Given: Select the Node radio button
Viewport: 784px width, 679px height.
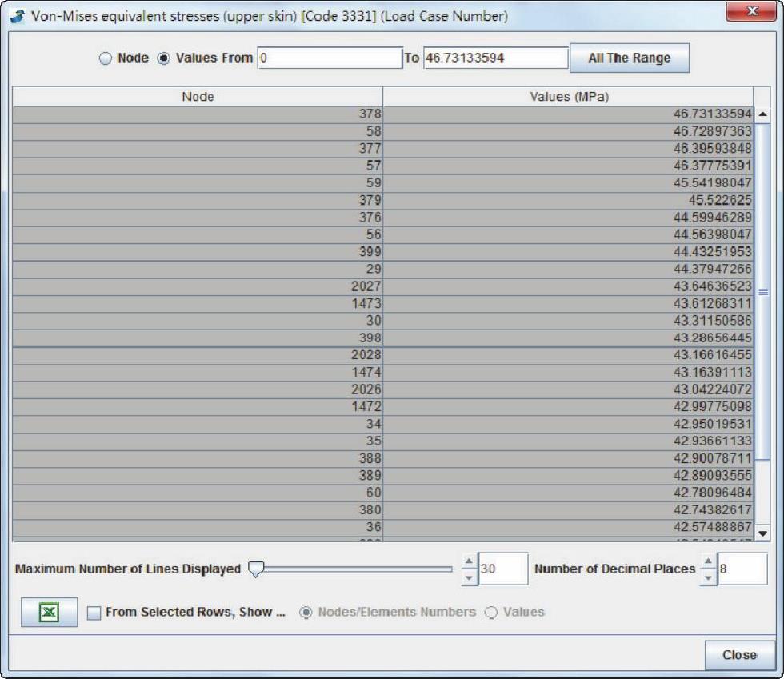Looking at the screenshot, I should pos(106,58).
